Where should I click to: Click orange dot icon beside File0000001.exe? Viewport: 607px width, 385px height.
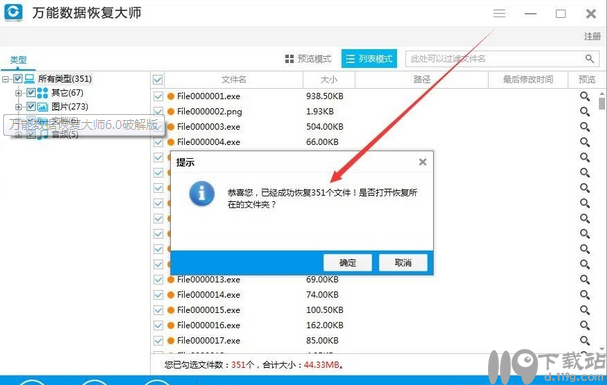tap(171, 96)
